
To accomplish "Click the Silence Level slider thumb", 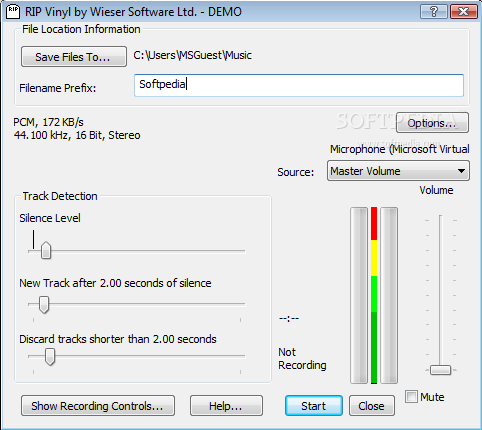I will 46,250.
